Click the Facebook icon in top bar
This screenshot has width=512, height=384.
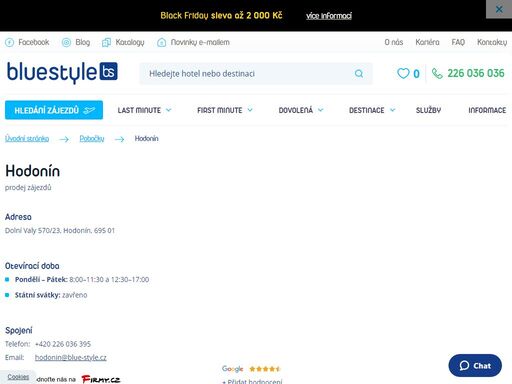(9, 42)
